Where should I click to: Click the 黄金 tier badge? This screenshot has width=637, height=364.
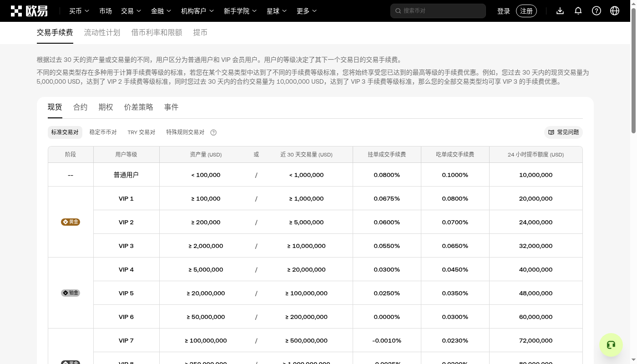71,222
